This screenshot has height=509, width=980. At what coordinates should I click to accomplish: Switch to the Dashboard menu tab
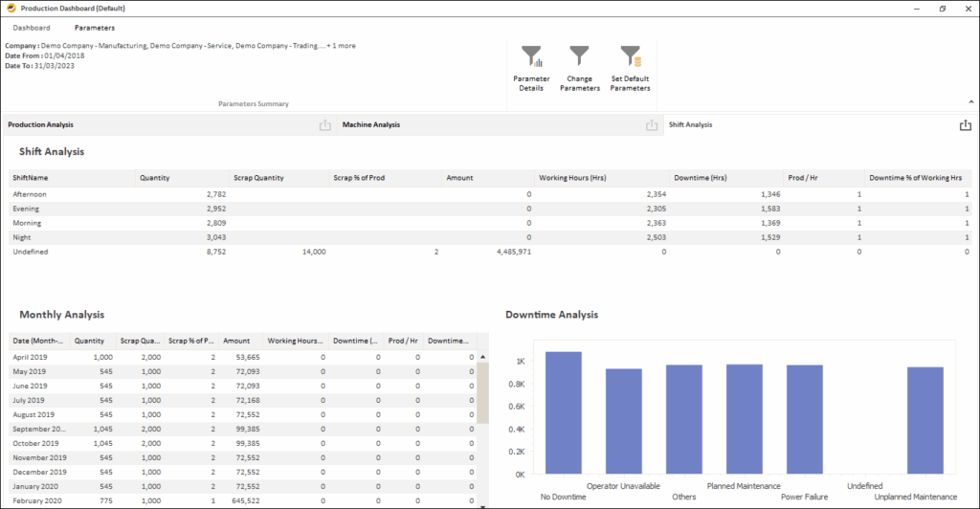pos(32,28)
